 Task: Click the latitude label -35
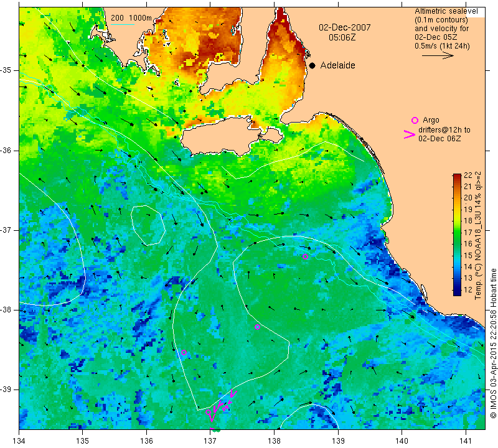pyautogui.click(x=6, y=70)
